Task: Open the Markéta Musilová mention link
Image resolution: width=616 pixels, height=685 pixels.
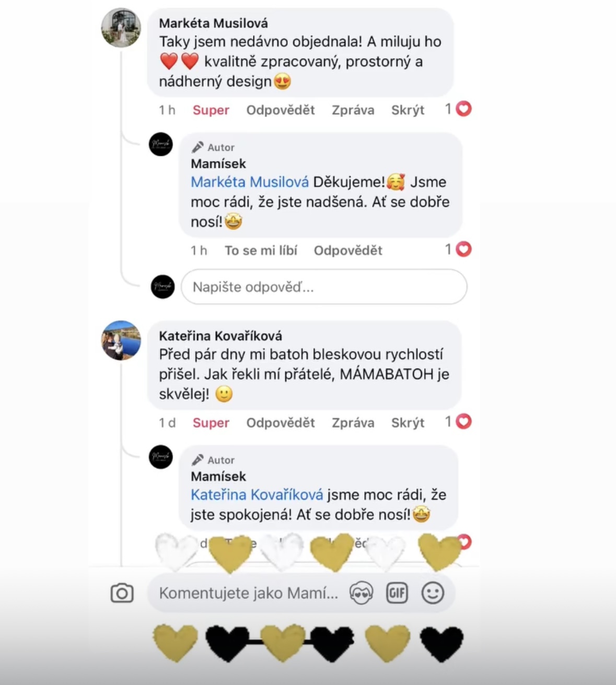Action: coord(250,182)
